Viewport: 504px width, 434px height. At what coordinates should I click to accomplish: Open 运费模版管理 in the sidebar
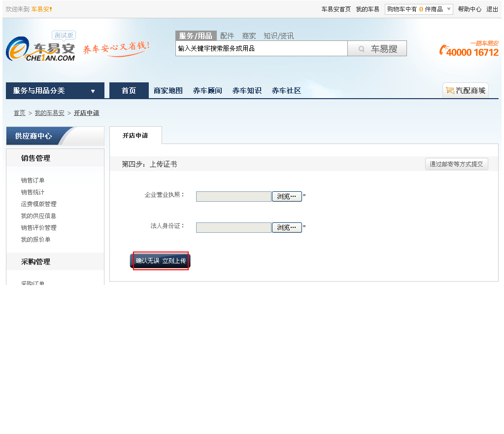38,204
